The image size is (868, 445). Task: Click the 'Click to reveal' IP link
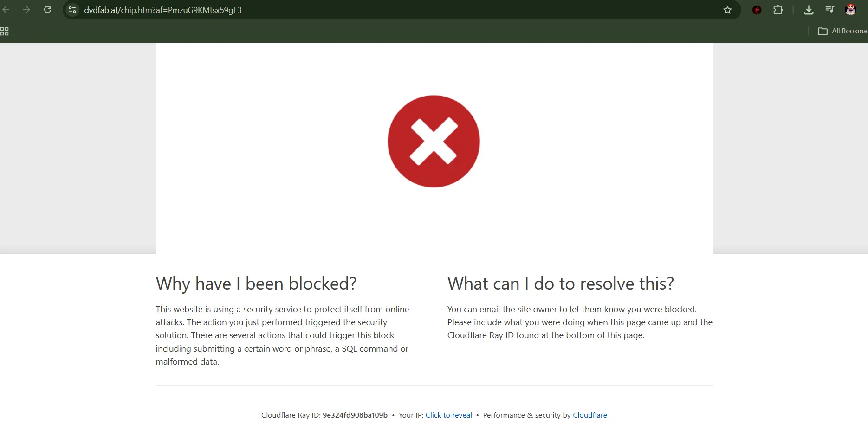click(x=448, y=415)
